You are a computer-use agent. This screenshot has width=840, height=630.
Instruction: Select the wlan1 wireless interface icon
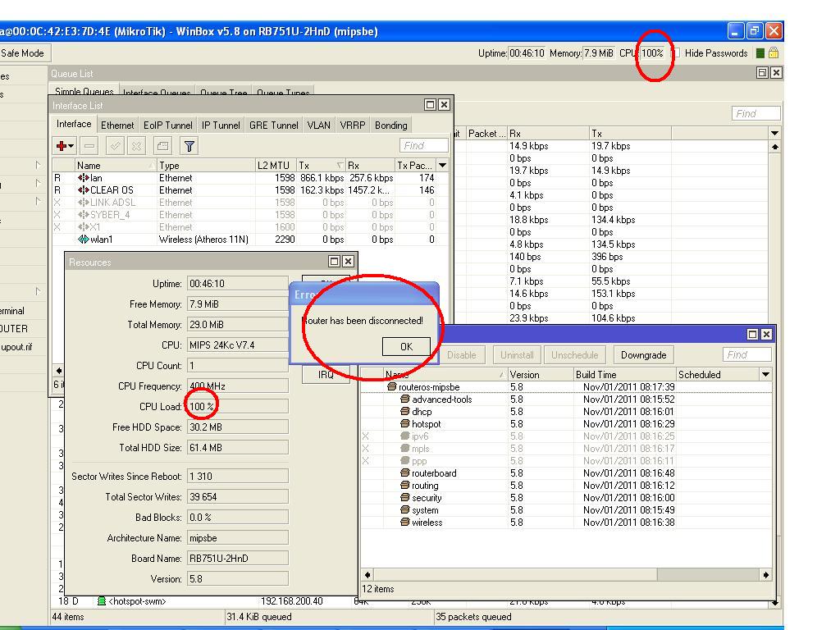83,240
